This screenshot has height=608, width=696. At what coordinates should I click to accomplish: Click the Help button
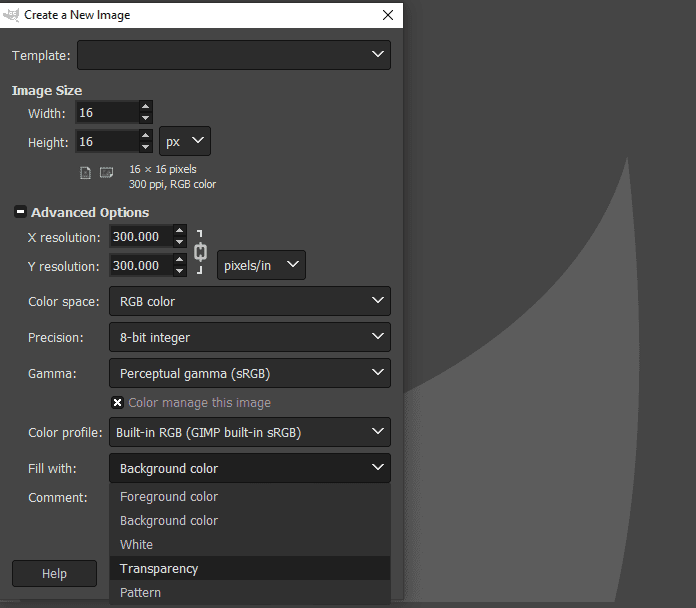pos(54,573)
